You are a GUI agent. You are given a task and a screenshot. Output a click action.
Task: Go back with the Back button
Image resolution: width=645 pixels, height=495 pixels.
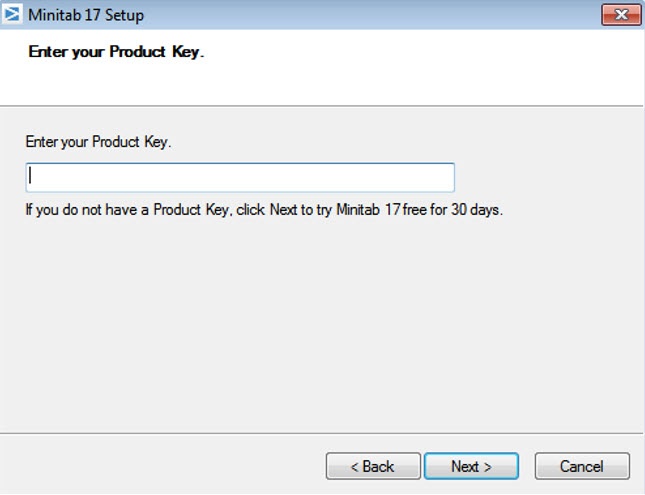tap(373, 466)
